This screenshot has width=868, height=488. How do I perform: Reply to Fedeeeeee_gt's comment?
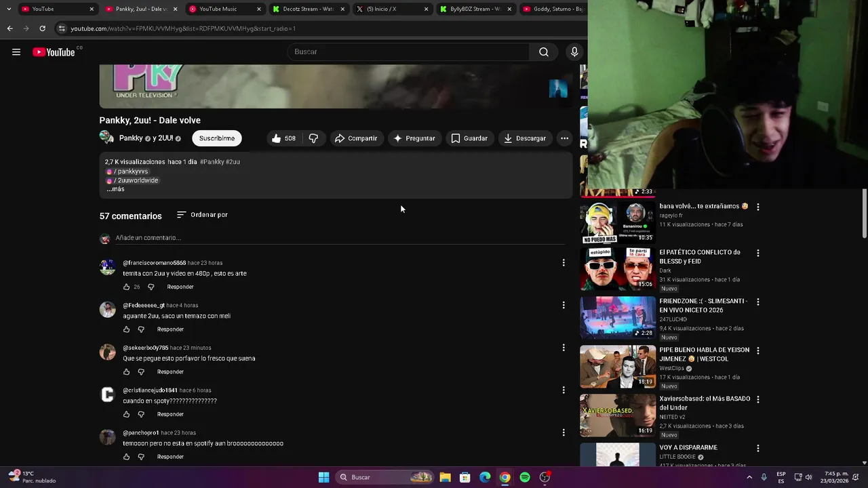170,329
